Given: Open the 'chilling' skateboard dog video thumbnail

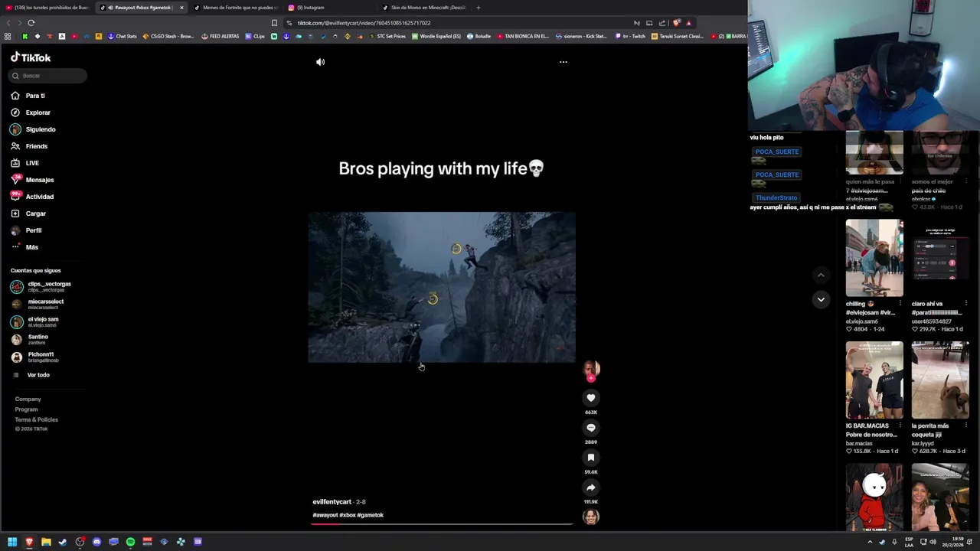Looking at the screenshot, I should [874, 258].
